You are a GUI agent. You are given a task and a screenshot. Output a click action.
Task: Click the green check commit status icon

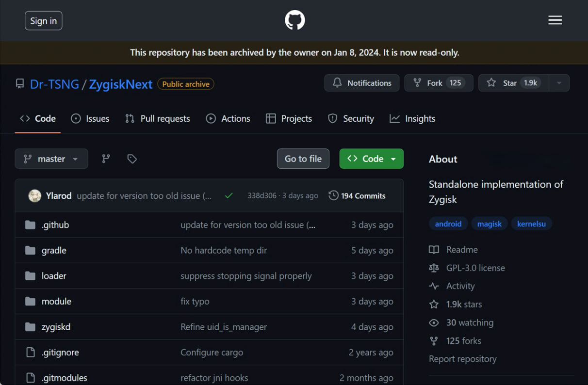(229, 196)
